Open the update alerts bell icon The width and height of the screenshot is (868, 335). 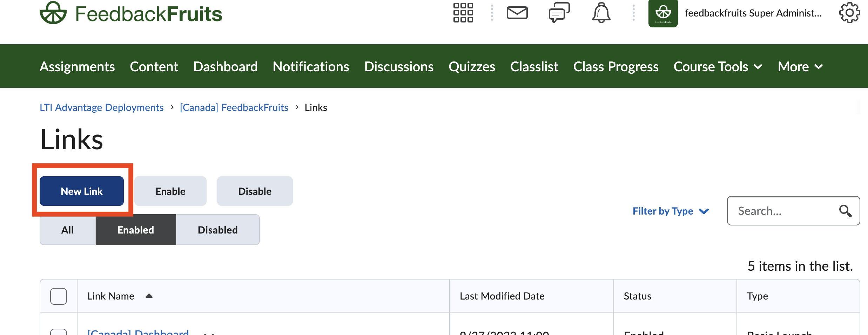point(601,13)
